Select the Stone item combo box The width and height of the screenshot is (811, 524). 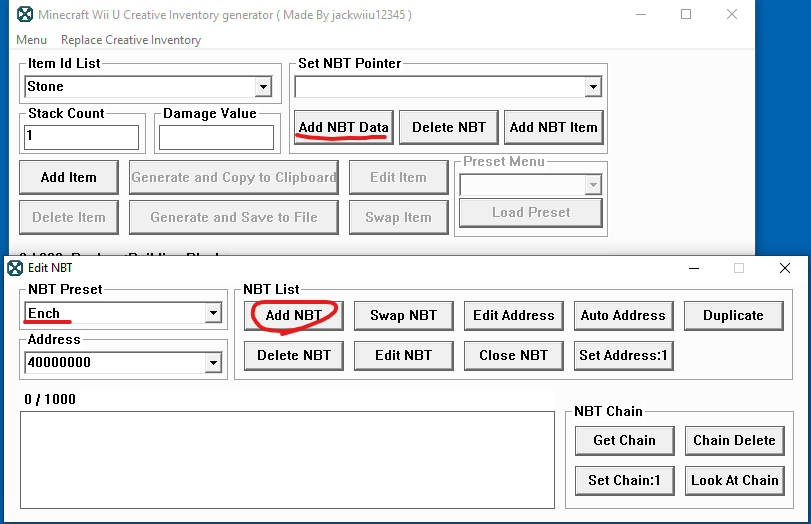point(148,86)
